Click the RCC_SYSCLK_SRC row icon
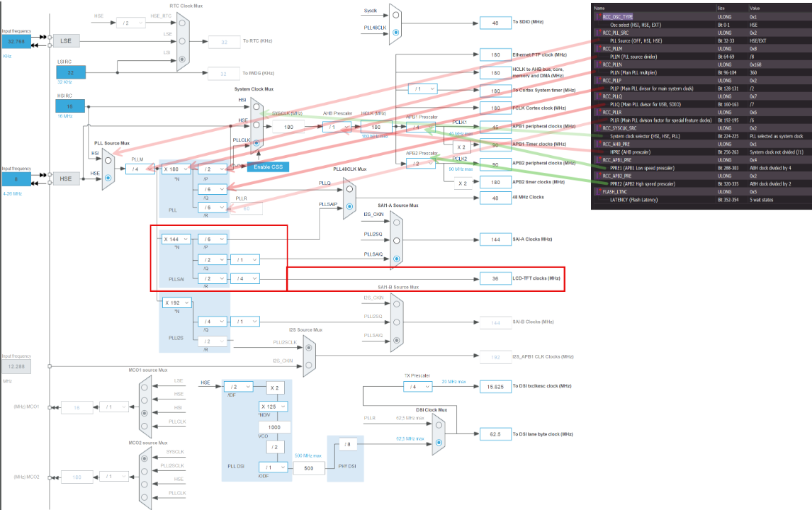Screen dimensions: 812x510 (x=597, y=128)
